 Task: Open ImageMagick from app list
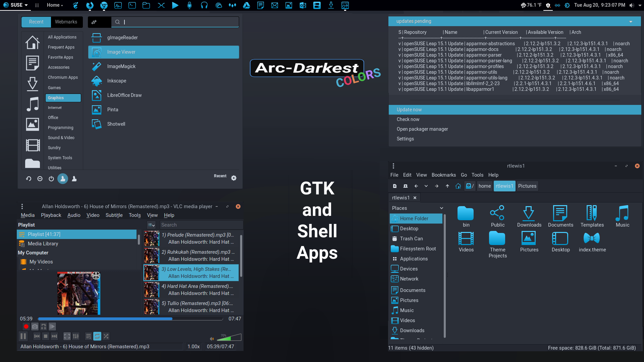point(164,66)
